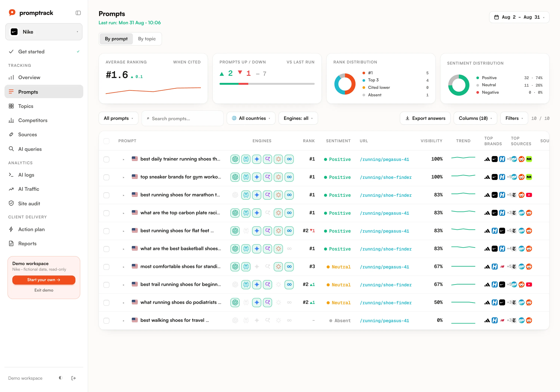Click Reddit source icon in daily trainer row
Image resolution: width=560 pixels, height=392 pixels.
[x=522, y=159]
